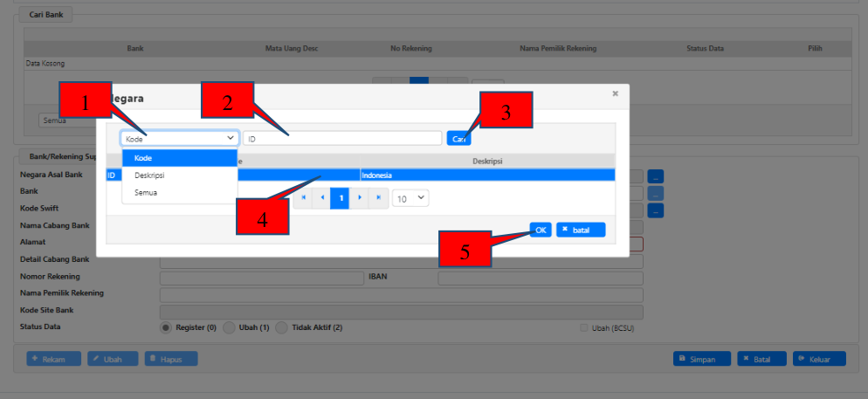The image size is (868, 399).
Task: Go to the next page in pager
Action: [360, 198]
